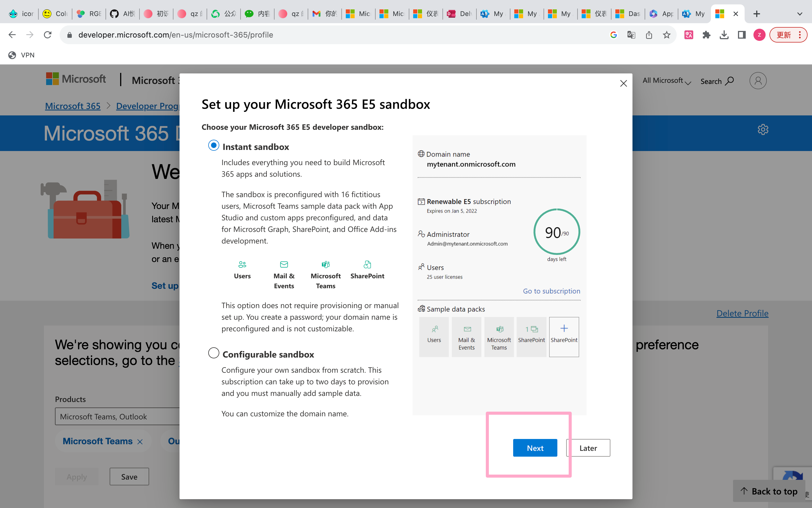Open the account avatar in Microsoft header

(x=758, y=81)
